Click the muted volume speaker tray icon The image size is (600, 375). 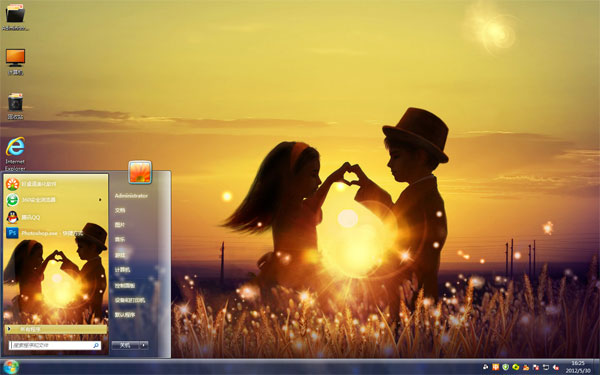556,367
